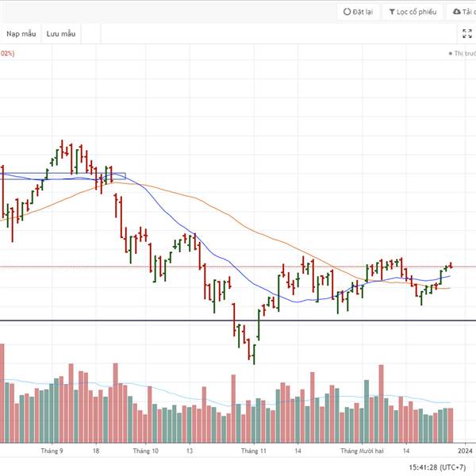The height and width of the screenshot is (476, 476).
Task: Click the Tháng 11 time axis label
Action: (254, 451)
